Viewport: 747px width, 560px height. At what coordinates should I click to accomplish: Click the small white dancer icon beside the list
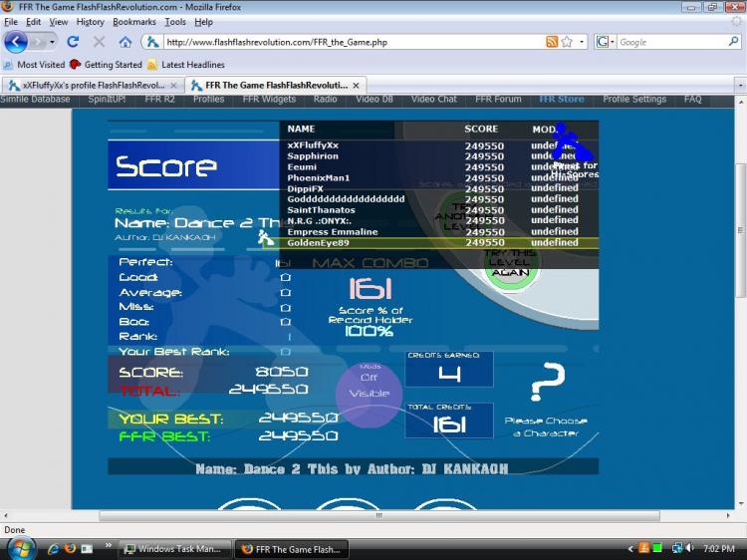click(266, 237)
